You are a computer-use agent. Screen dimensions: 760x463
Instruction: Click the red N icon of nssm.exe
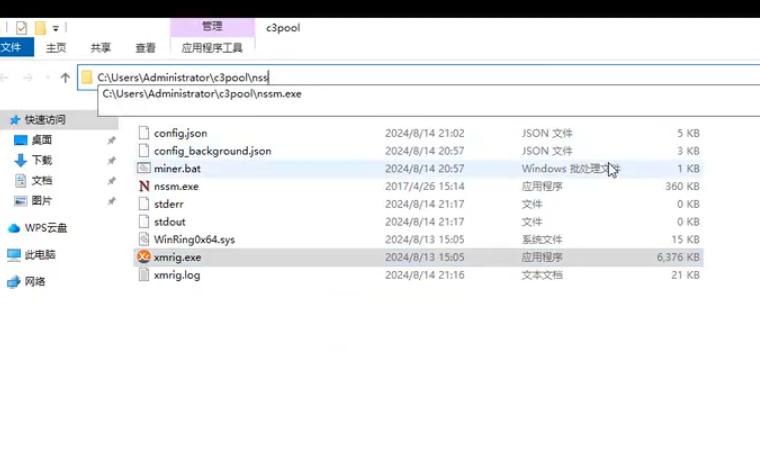pos(143,186)
